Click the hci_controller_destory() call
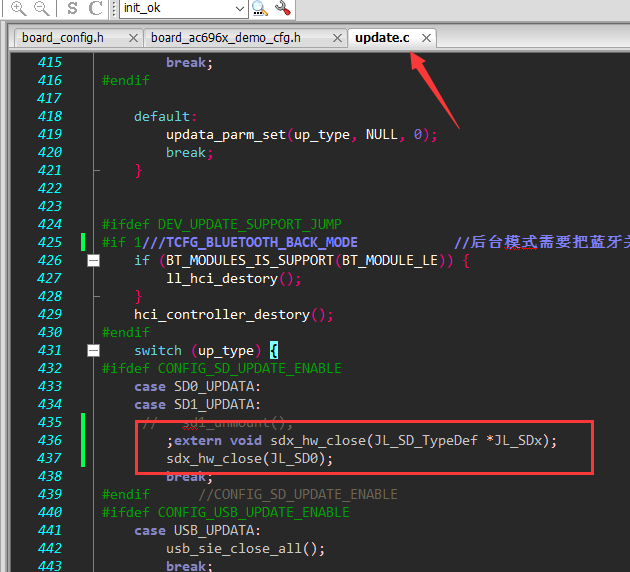 [233, 315]
